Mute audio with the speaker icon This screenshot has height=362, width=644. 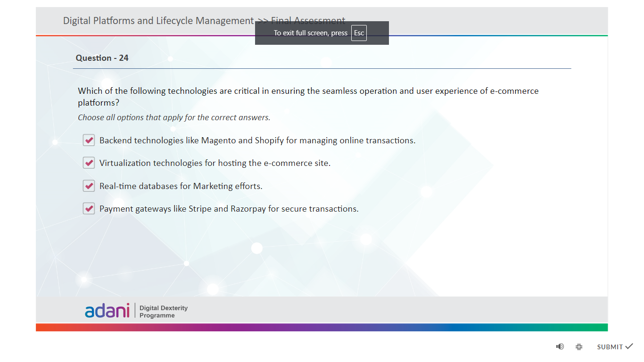click(560, 346)
